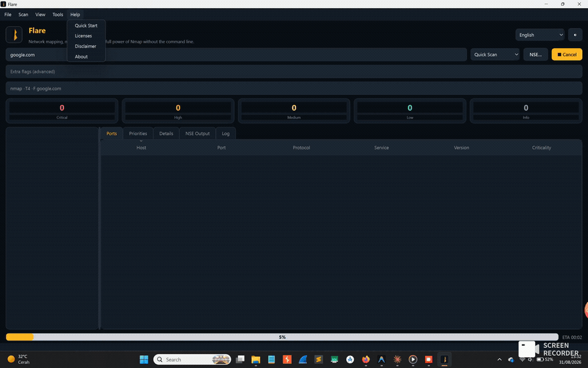Image resolution: width=588 pixels, height=368 pixels.
Task: Open the Tools menu
Action: click(x=57, y=15)
